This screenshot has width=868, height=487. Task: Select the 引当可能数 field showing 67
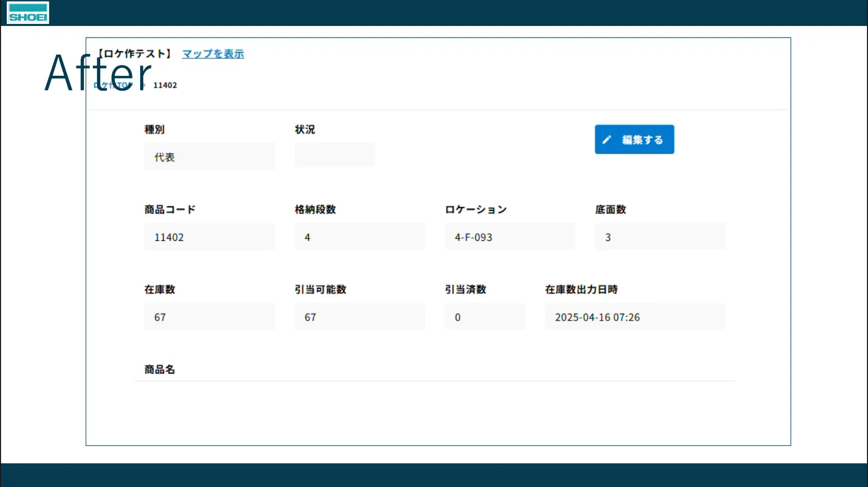359,317
